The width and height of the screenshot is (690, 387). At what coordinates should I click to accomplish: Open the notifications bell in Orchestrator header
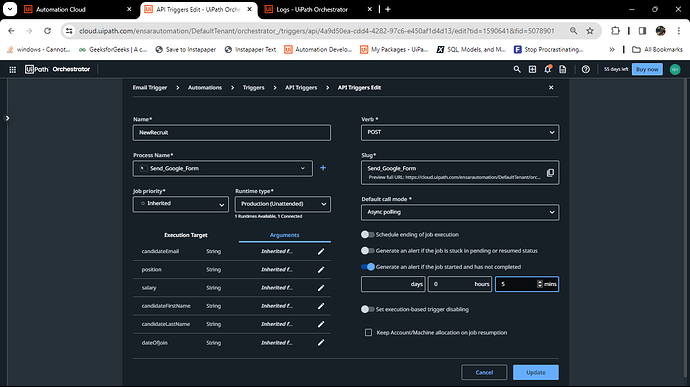pos(547,69)
